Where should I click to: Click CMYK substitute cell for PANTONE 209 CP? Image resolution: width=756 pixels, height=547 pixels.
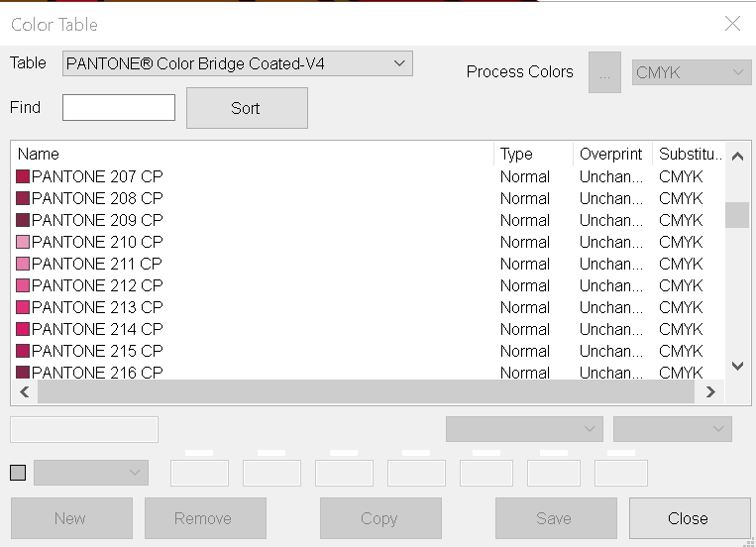[681, 220]
